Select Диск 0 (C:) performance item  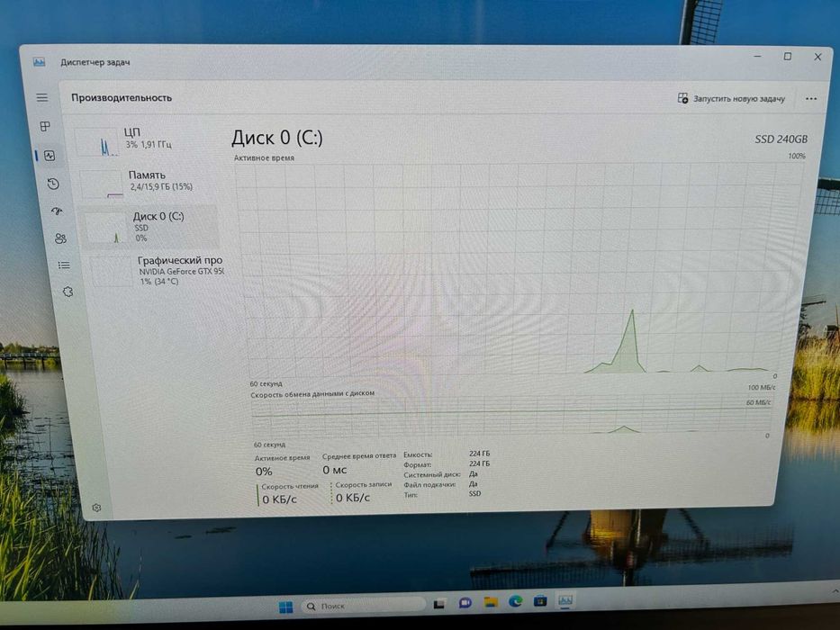[x=150, y=227]
